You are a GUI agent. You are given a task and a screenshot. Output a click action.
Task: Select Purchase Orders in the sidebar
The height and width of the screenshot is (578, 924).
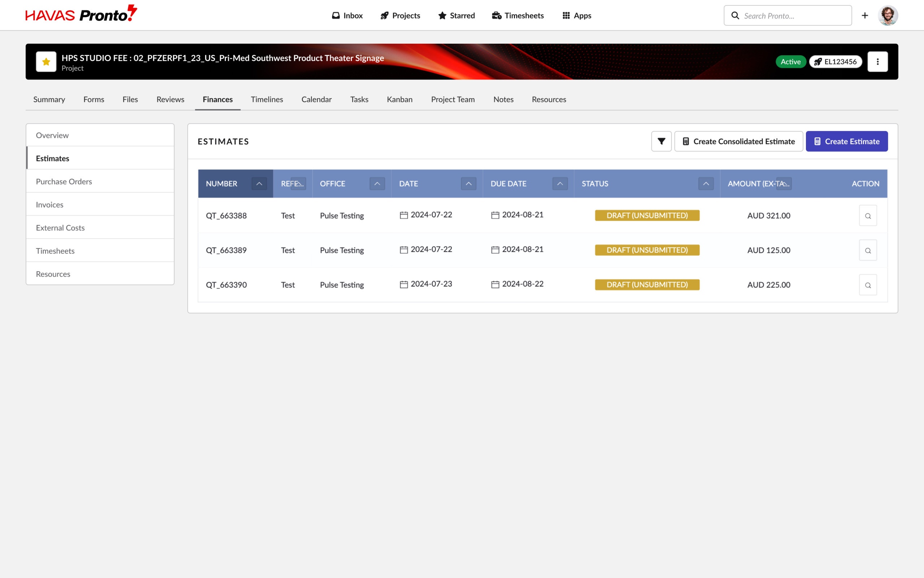pos(100,182)
